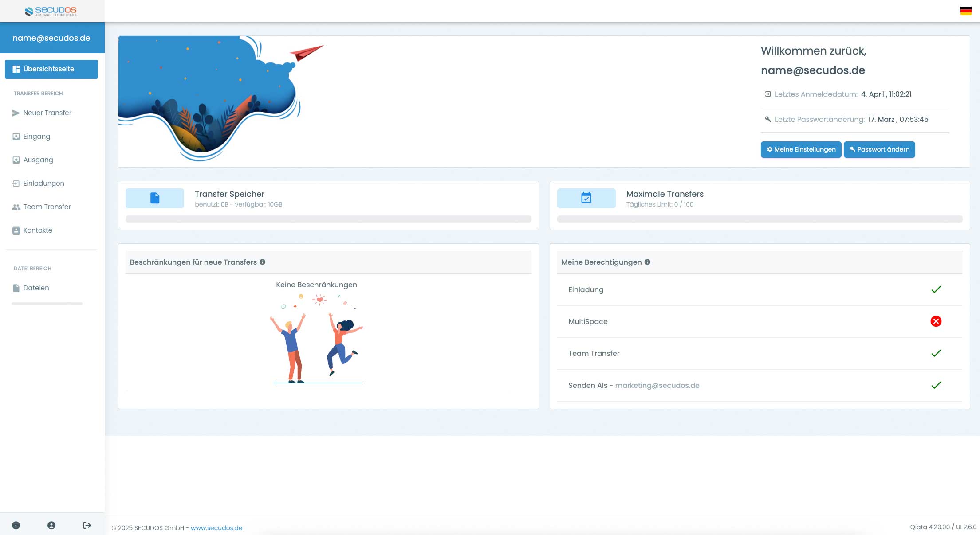Open Team Transfer in sidebar navigation
Viewport: 980px width, 535px height.
[x=47, y=207]
